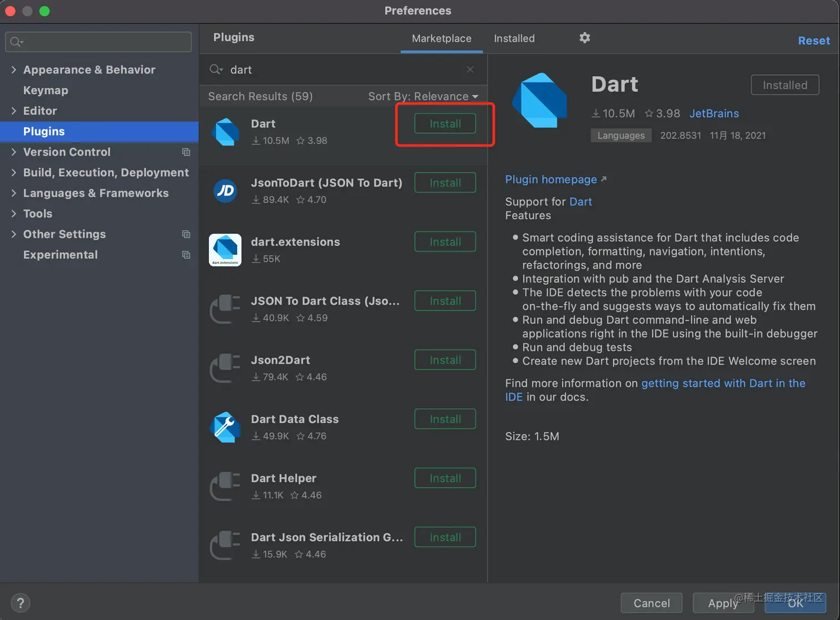
Task: Expand Languages & Frameworks node
Action: [13, 193]
